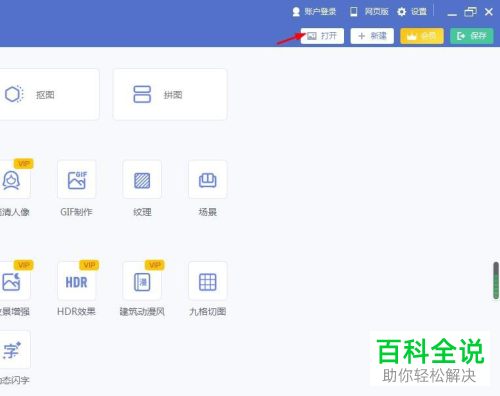Open 设置 settings gear
The height and width of the screenshot is (396, 500).
pos(412,12)
